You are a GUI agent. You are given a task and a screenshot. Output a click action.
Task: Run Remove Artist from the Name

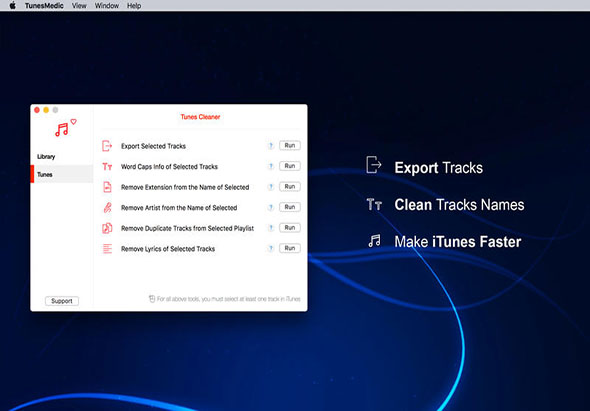[290, 207]
